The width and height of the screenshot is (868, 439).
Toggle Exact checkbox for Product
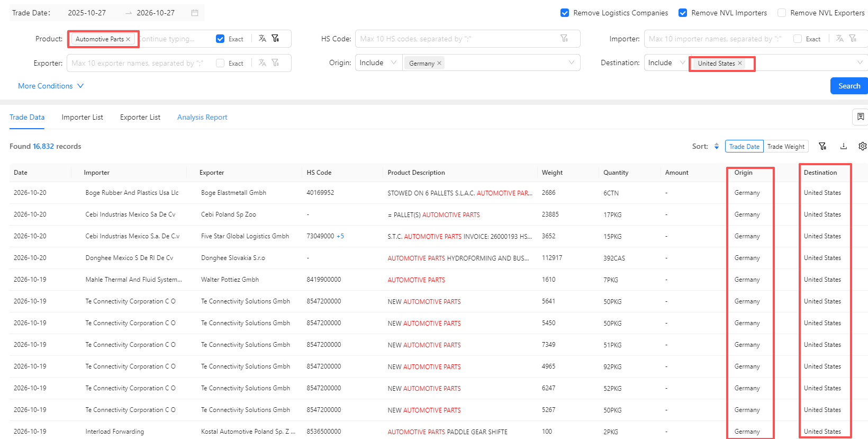[220, 39]
